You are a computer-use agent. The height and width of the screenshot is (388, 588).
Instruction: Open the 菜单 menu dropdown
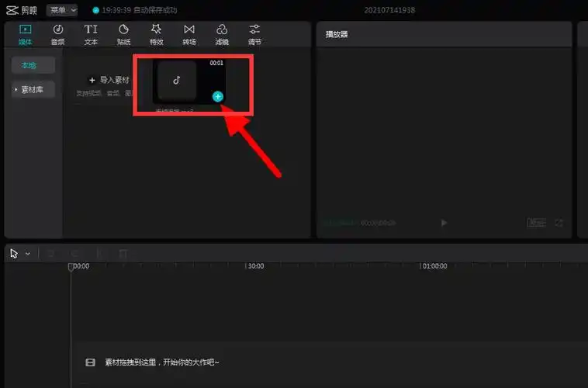(62, 10)
